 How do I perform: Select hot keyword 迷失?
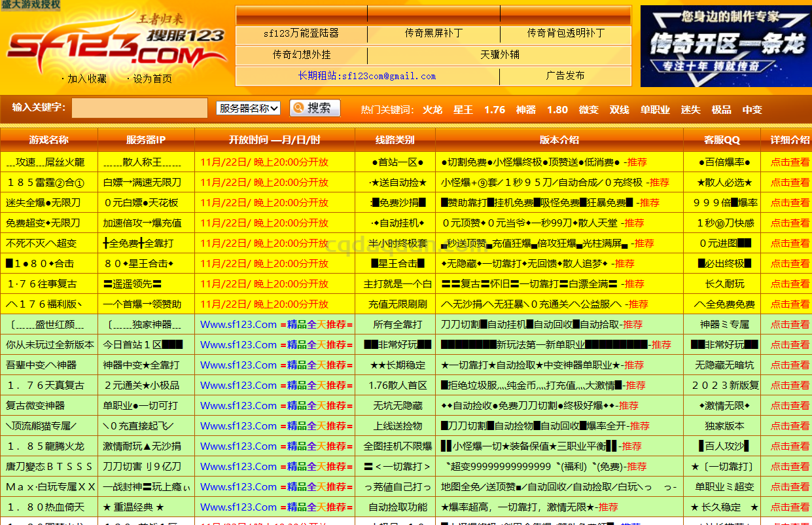pyautogui.click(x=690, y=110)
